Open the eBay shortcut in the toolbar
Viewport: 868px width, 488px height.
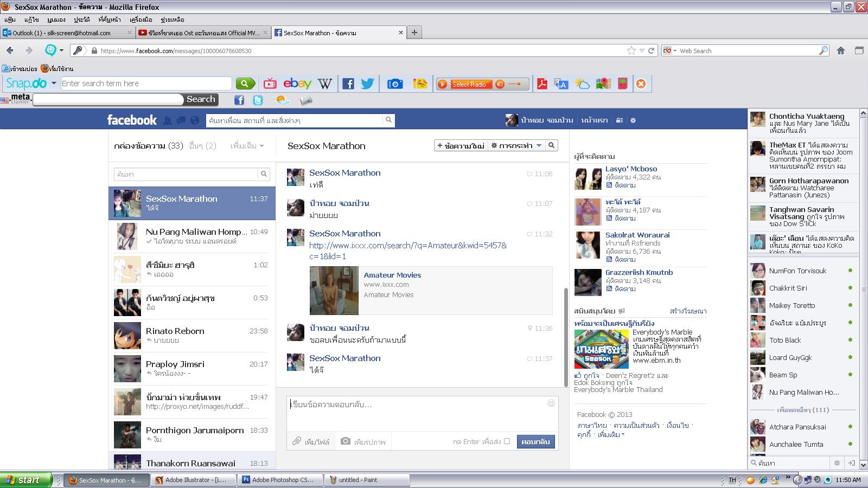(x=297, y=84)
